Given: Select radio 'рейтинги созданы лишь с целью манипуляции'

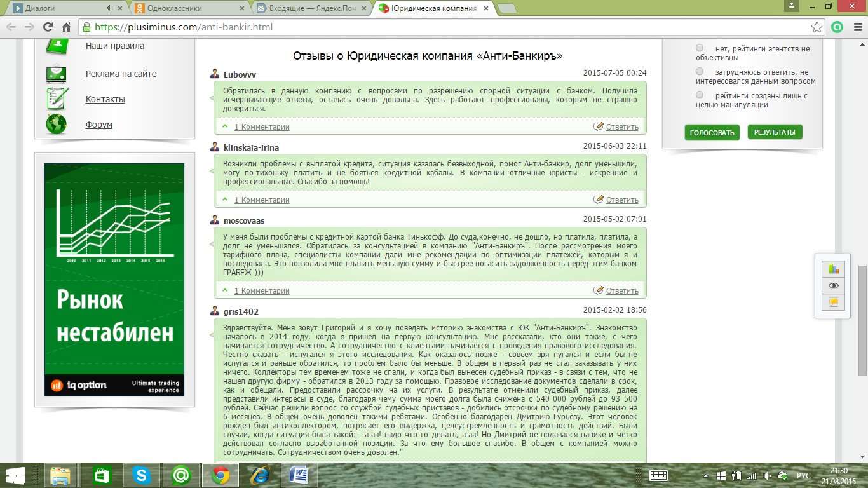Looking at the screenshot, I should pos(700,95).
